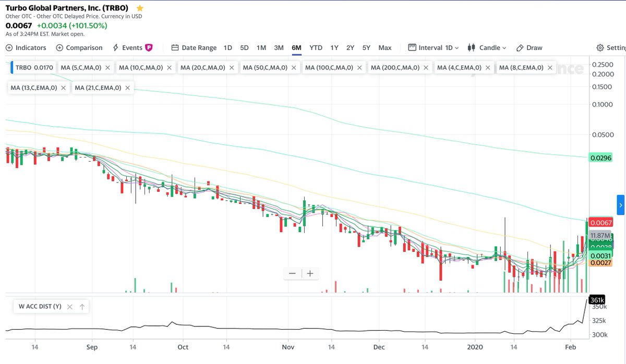
Task: Open chart Settings gear
Action: tap(600, 47)
